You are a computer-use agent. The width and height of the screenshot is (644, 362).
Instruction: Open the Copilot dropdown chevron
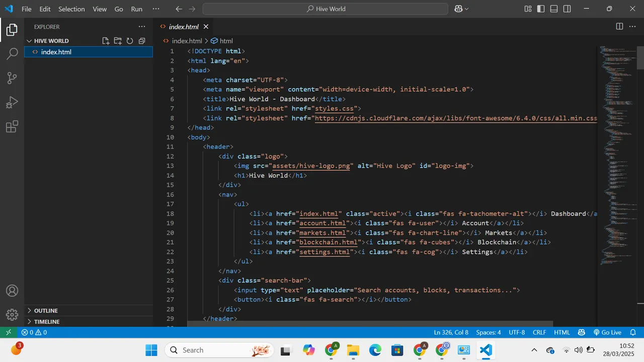tap(467, 9)
